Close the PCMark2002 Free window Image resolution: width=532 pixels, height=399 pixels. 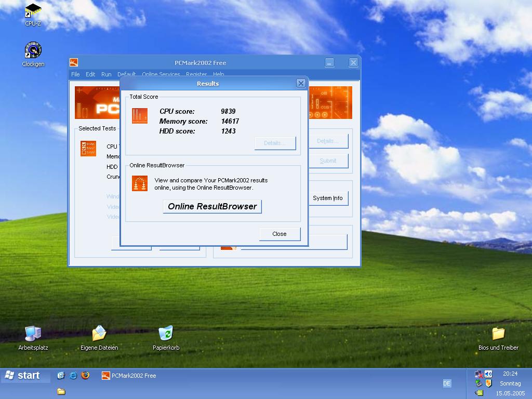353,62
